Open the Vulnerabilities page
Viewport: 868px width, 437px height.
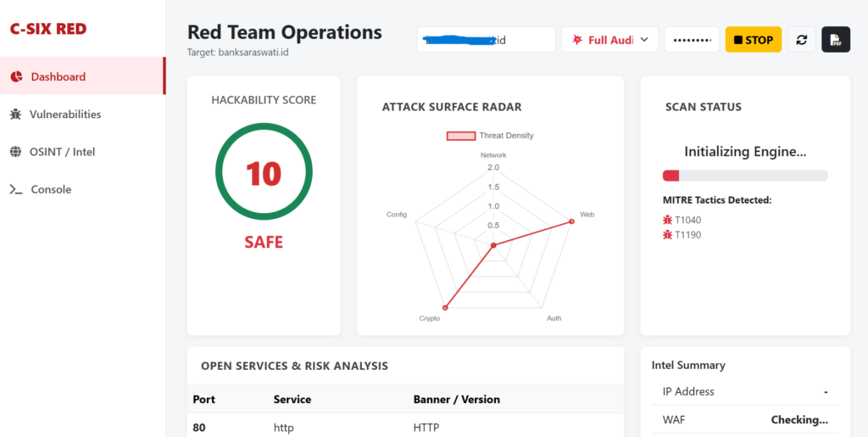click(65, 114)
